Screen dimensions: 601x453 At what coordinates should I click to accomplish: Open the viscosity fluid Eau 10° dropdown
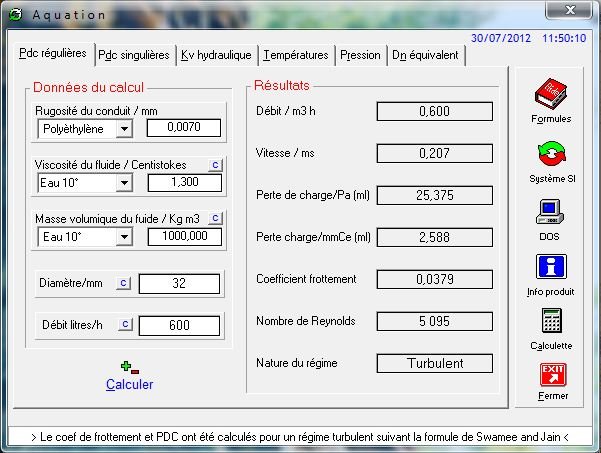click(x=124, y=183)
